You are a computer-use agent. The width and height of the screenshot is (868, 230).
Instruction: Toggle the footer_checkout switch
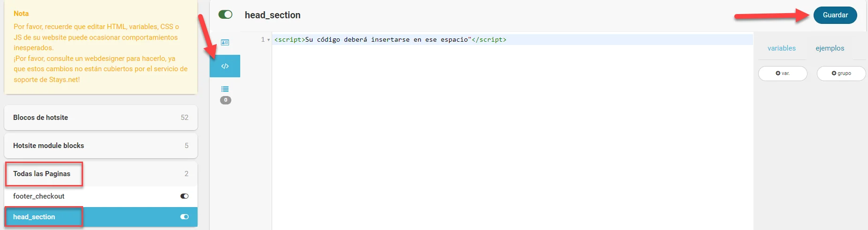[x=184, y=196]
